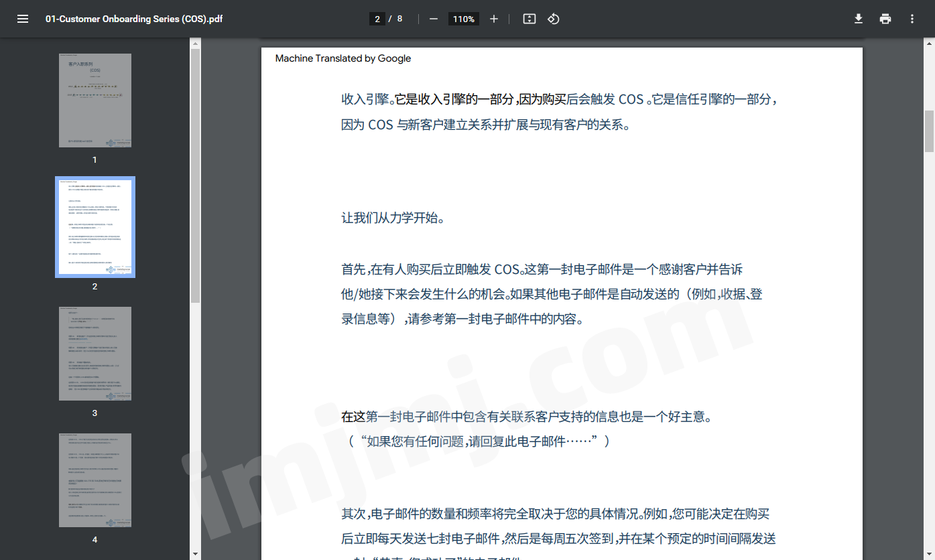Viewport: 935px width, 560px height.
Task: Open the print dialog
Action: tap(885, 19)
